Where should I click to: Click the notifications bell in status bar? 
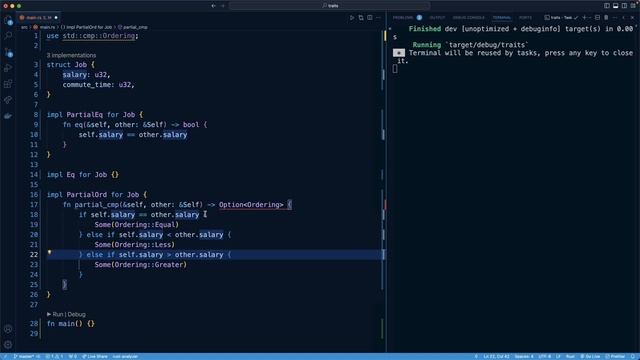click(633, 356)
